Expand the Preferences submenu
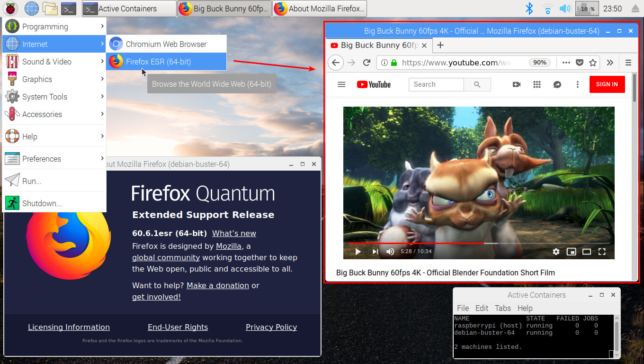The width and height of the screenshot is (644, 364). point(54,159)
